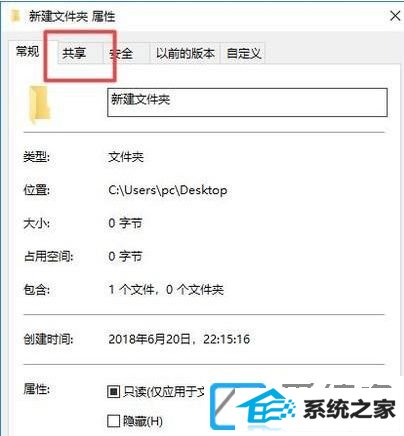Click the 0 字节 value next to 占用空间
Screen dimensions: 404x436
click(125, 256)
